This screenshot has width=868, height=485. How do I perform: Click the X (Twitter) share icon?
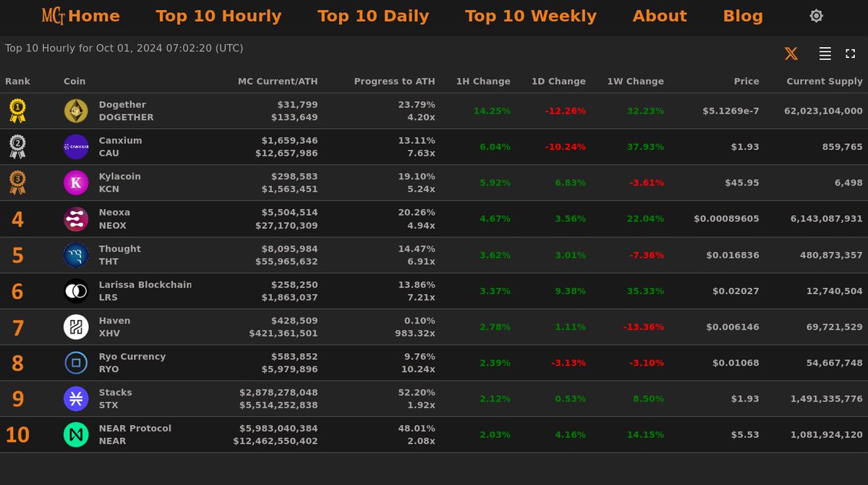(x=791, y=54)
